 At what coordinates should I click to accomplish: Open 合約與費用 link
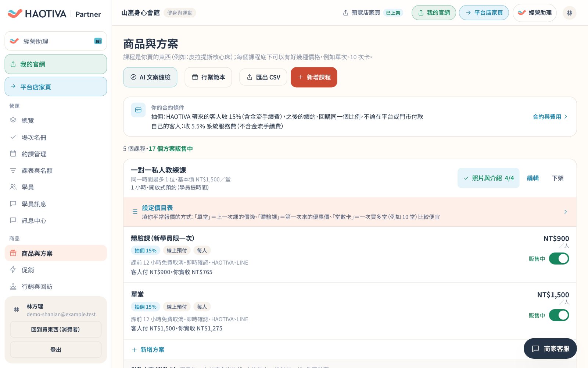coord(550,117)
